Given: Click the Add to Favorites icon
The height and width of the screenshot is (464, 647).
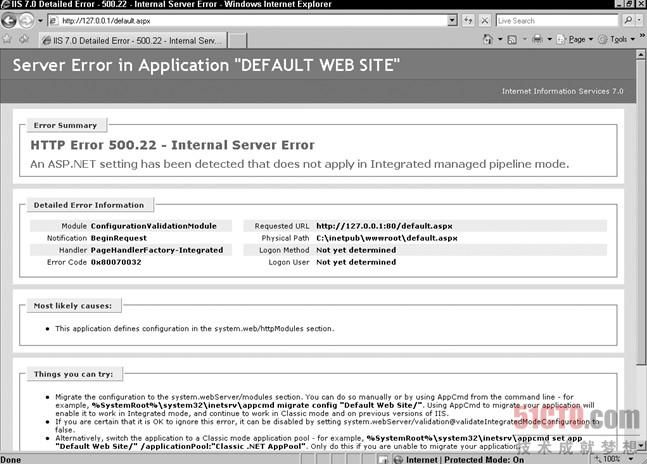Looking at the screenshot, I should click(24, 39).
